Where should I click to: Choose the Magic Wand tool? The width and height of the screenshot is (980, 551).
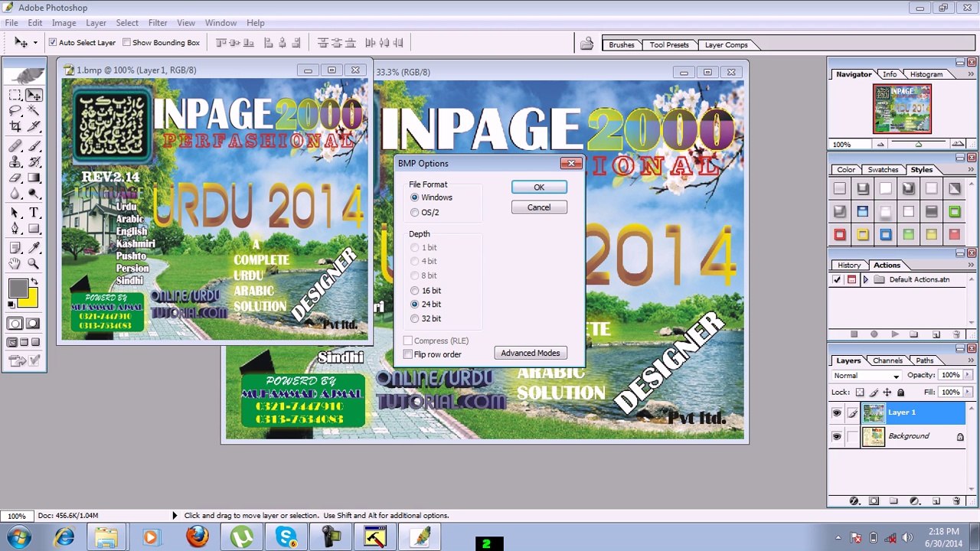[x=34, y=111]
